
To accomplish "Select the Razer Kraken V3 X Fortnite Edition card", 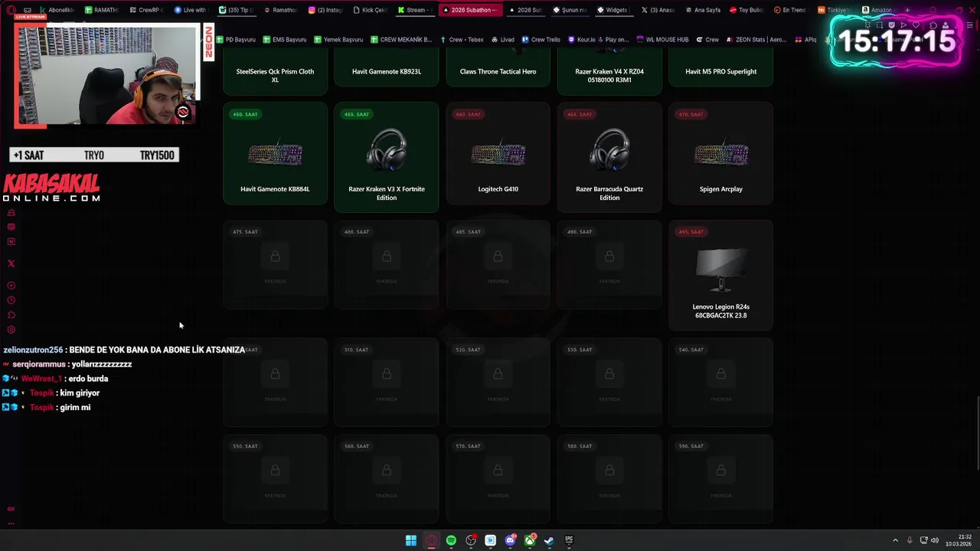I will 387,157.
